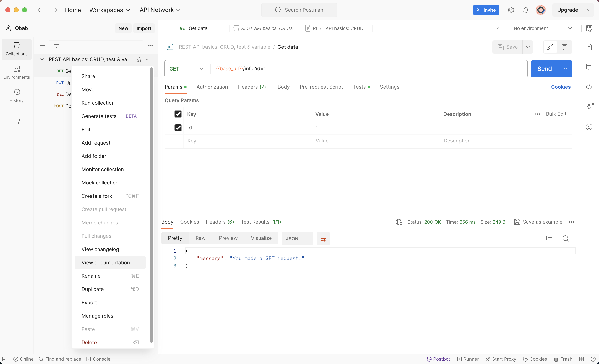Image resolution: width=599 pixels, height=364 pixels.
Task: Click the Search Postman field
Action: click(299, 10)
